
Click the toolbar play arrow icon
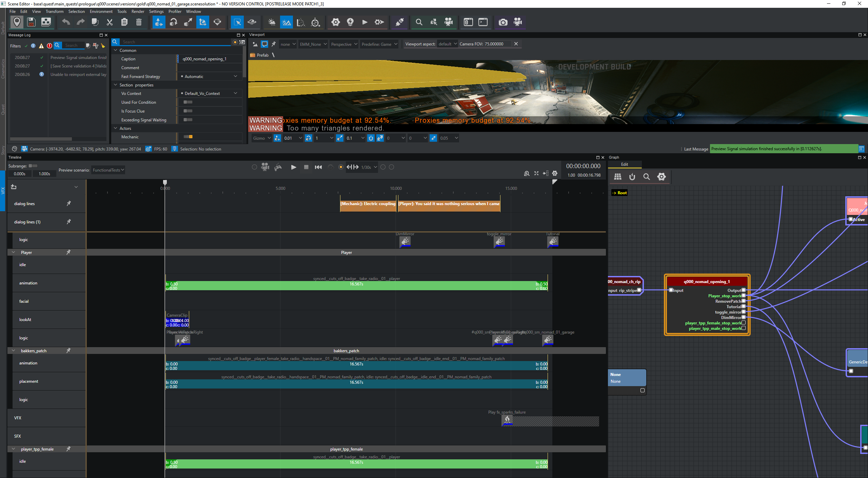[x=365, y=22]
